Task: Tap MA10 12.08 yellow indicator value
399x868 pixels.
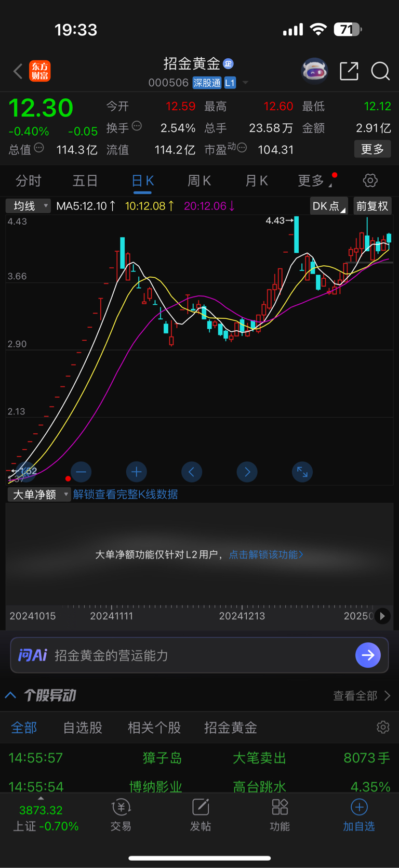Action: [150, 206]
